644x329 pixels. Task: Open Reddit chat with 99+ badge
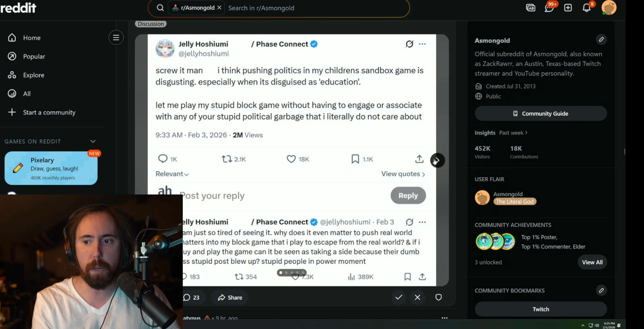pyautogui.click(x=549, y=8)
